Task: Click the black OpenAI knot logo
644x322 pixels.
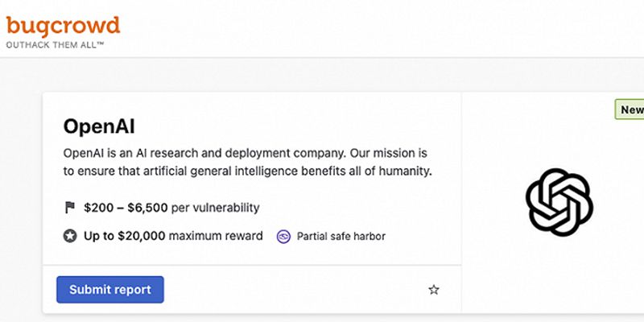Action: coord(559,202)
